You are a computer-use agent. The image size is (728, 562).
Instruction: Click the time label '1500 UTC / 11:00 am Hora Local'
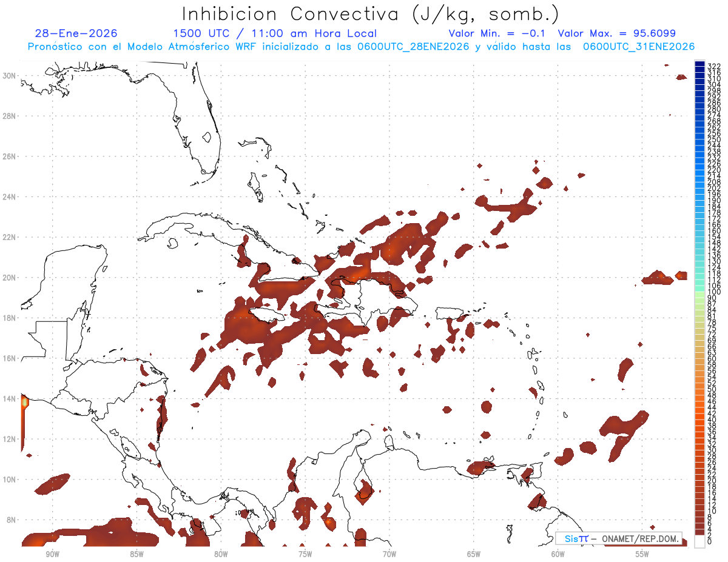pyautogui.click(x=275, y=34)
